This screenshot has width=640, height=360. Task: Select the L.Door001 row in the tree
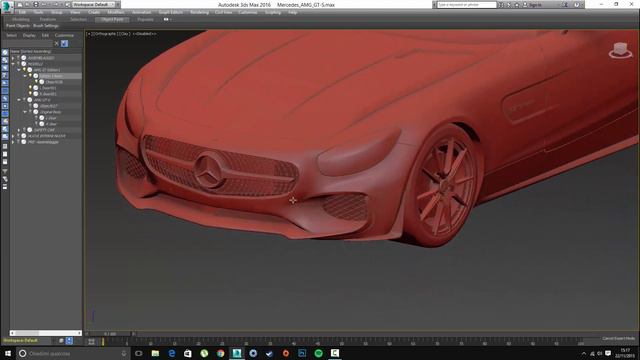(x=48, y=88)
